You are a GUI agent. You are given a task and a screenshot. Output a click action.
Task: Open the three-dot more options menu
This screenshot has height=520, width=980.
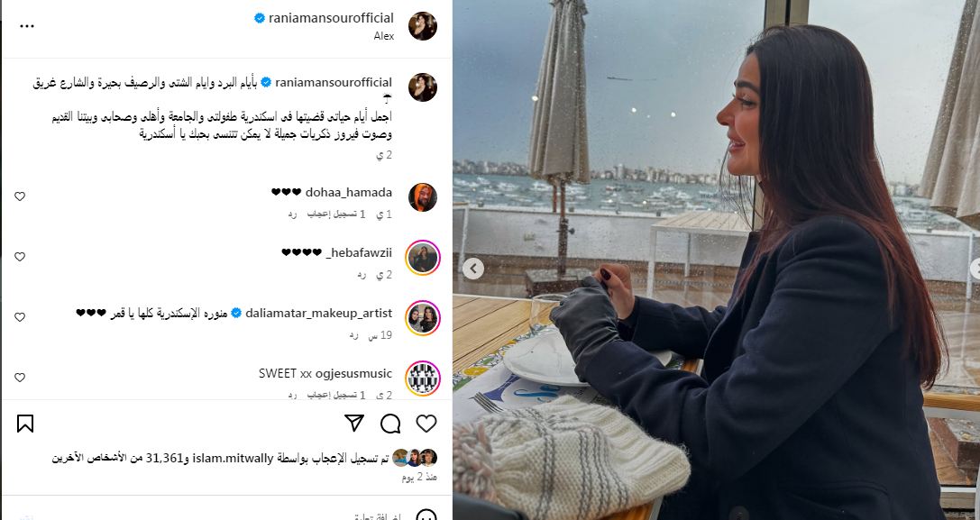pos(27,26)
